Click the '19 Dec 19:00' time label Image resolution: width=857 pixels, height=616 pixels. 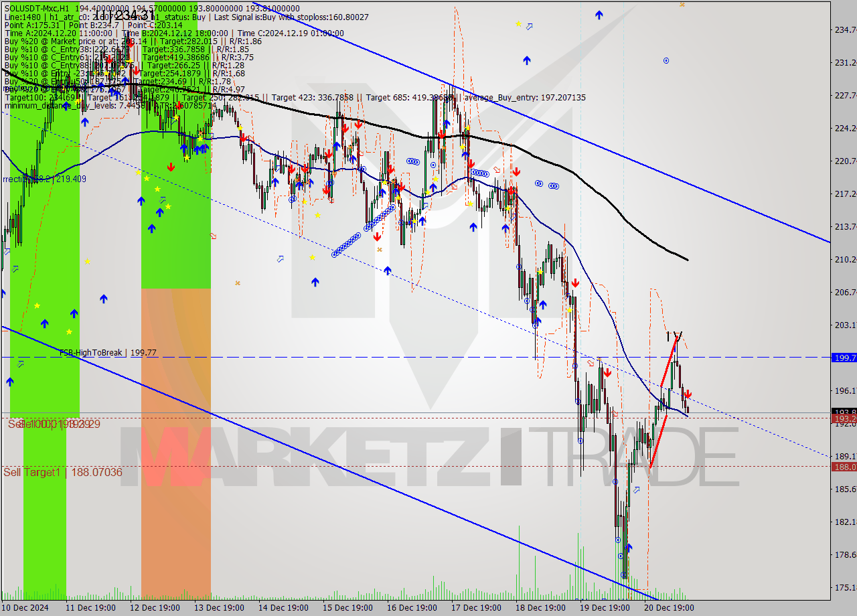pyautogui.click(x=605, y=608)
